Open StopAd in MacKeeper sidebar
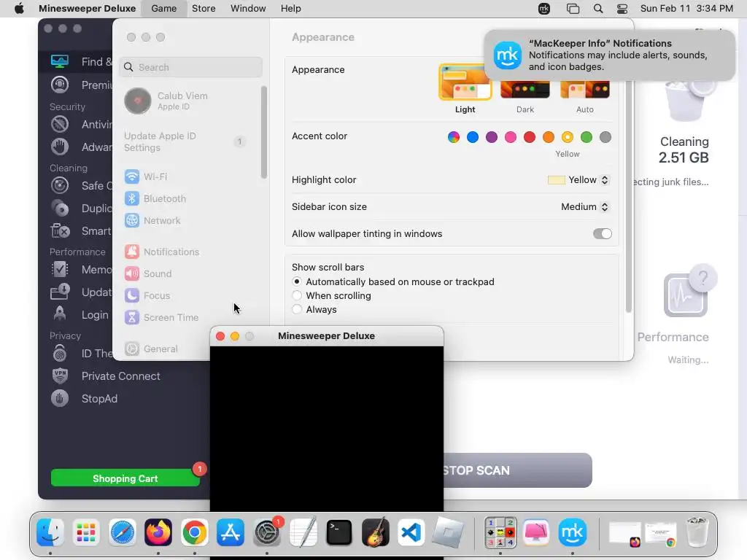Image resolution: width=747 pixels, height=560 pixels. 84,399
